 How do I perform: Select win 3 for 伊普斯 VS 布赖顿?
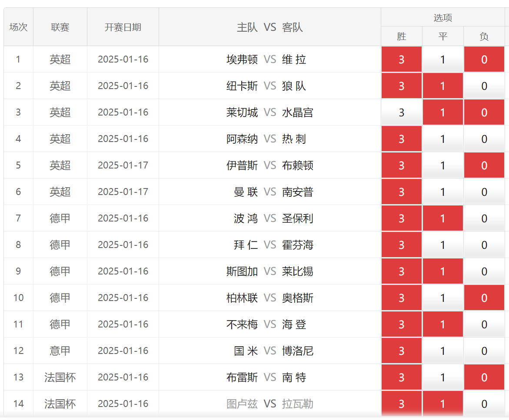click(402, 165)
